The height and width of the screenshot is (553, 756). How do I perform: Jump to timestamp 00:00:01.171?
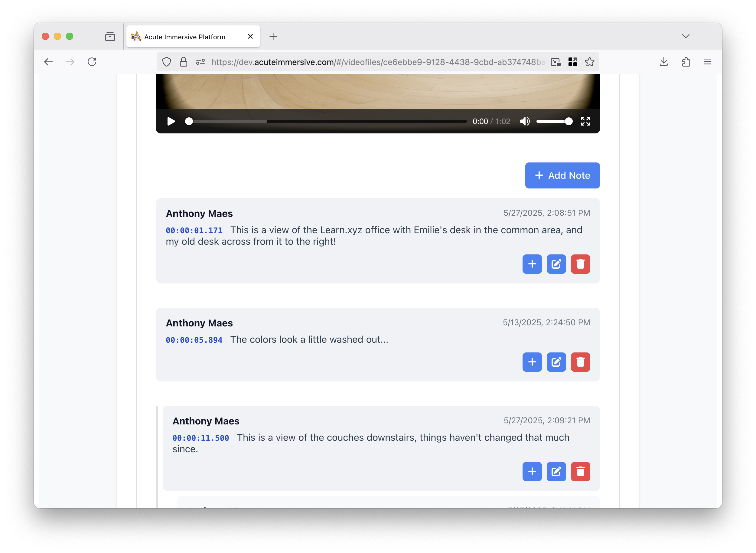(194, 231)
